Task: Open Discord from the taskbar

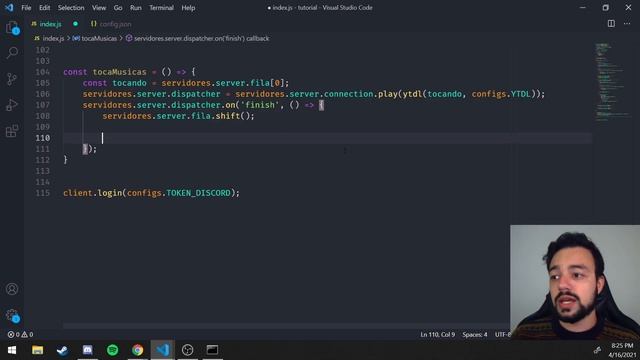Action: click(x=87, y=350)
